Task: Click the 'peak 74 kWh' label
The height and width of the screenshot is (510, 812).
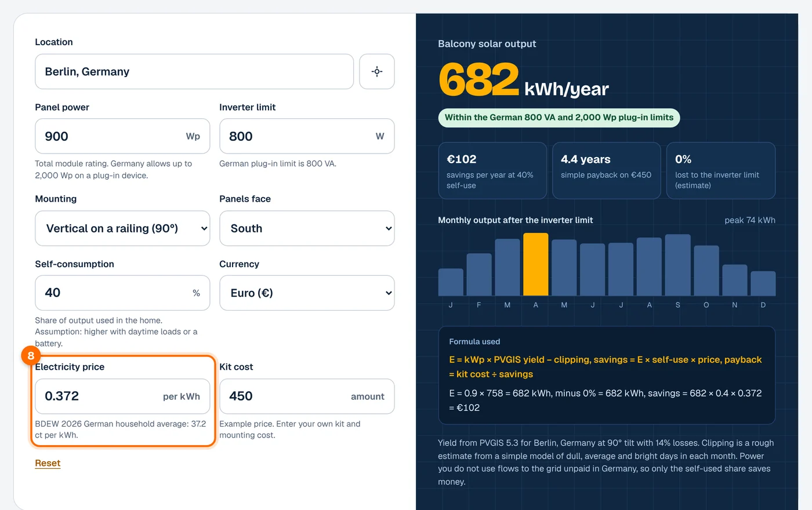Action: click(x=750, y=220)
